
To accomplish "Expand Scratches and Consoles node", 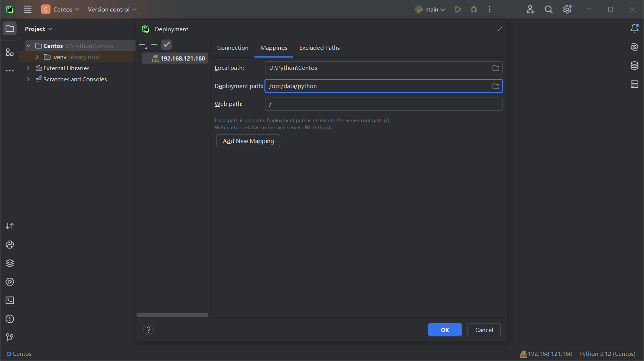I will [x=28, y=79].
